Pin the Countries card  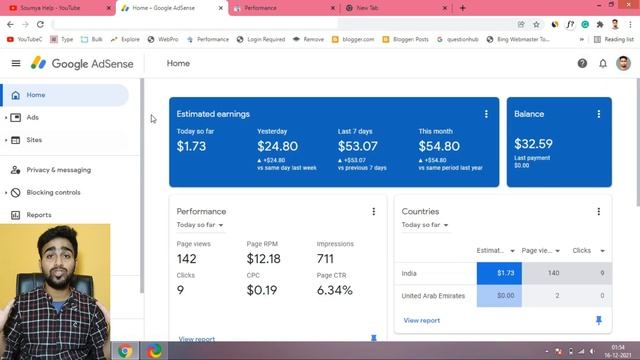[599, 320]
